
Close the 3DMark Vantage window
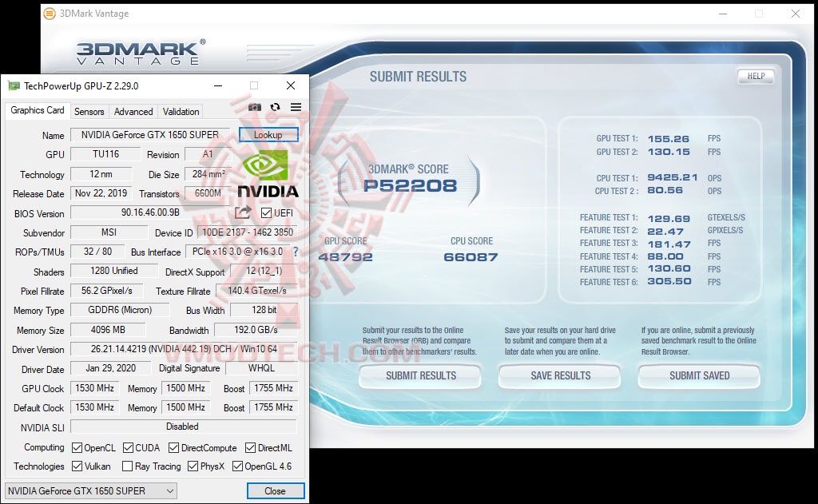[795, 14]
